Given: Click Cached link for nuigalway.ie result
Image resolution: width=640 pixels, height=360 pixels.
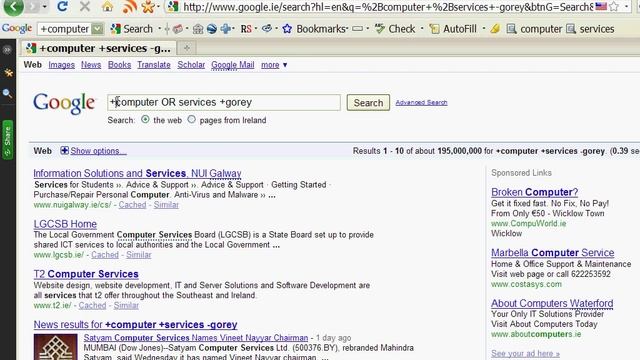Looking at the screenshot, I should click(132, 205).
